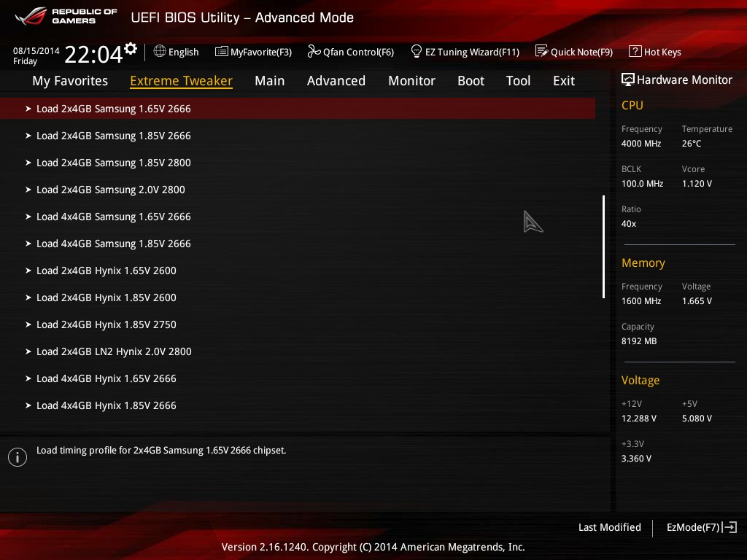Image resolution: width=747 pixels, height=560 pixels.
Task: Click the Vcore 1.120 V value
Action: tap(697, 183)
